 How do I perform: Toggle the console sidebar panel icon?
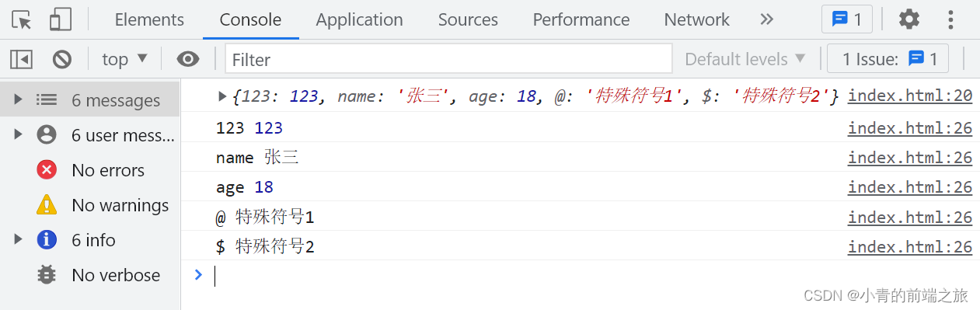[21, 59]
